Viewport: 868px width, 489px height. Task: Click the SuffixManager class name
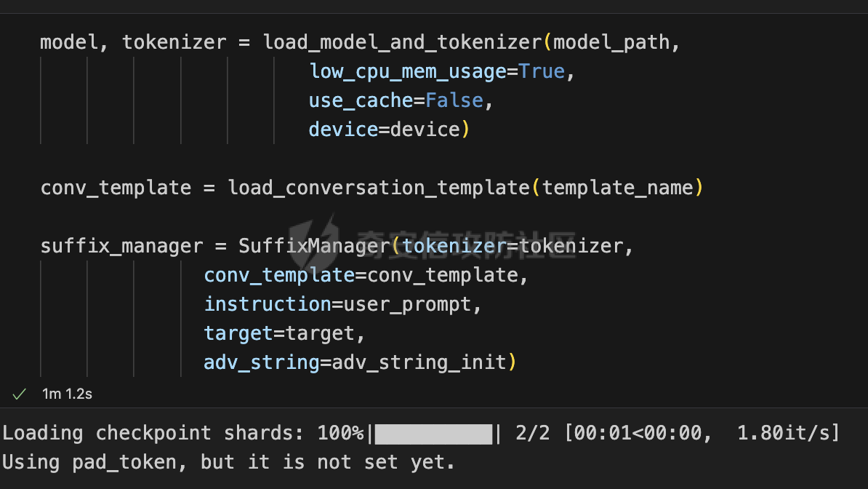(x=315, y=246)
